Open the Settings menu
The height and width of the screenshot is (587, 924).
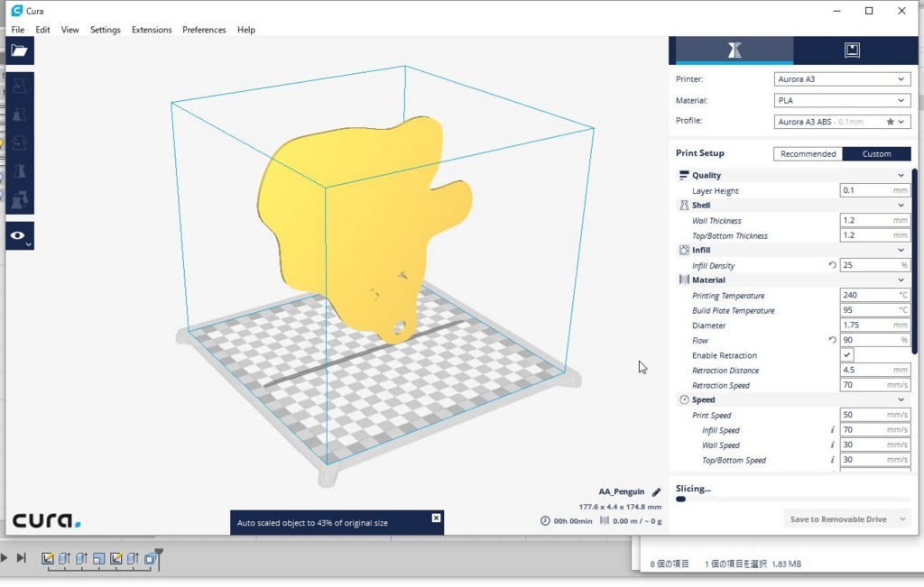pyautogui.click(x=105, y=30)
